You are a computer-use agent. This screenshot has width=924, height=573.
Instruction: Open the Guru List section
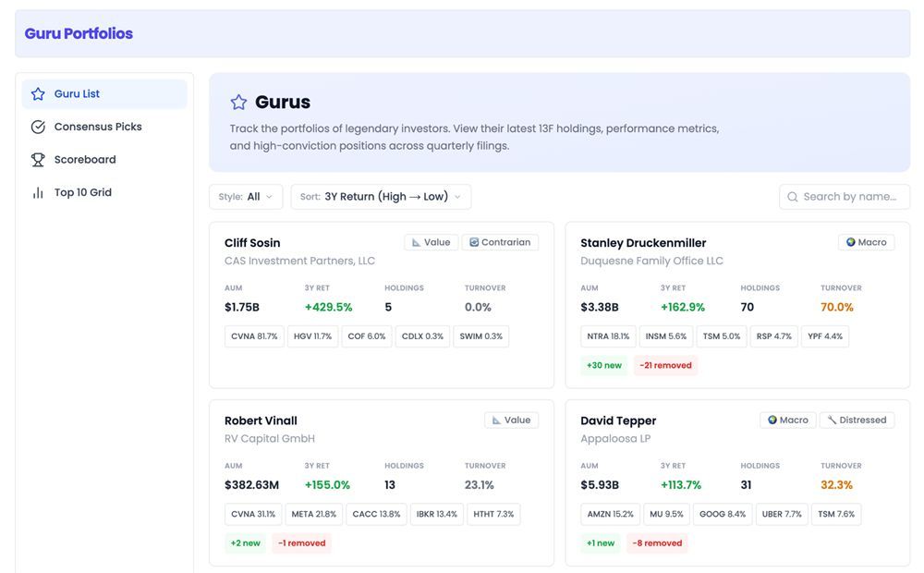[x=104, y=93]
